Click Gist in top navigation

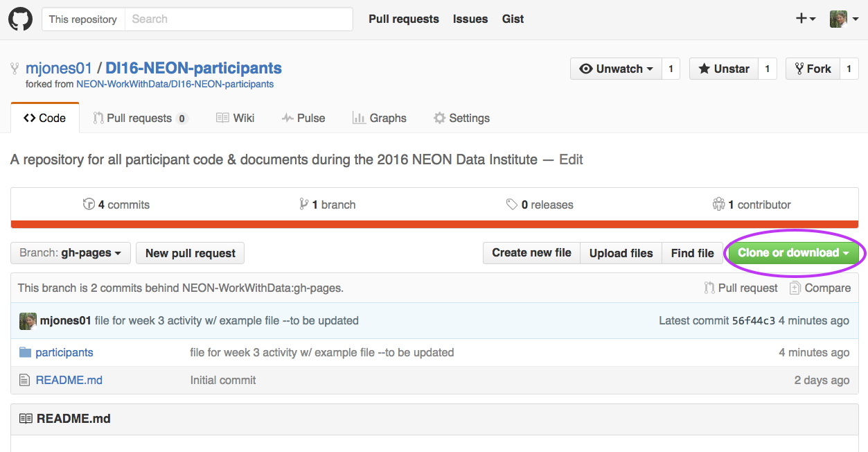click(513, 19)
